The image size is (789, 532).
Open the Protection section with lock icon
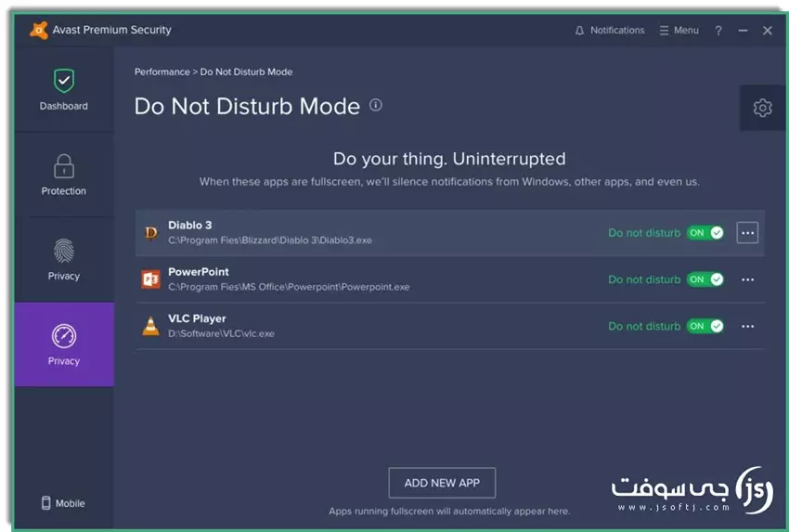click(64, 175)
